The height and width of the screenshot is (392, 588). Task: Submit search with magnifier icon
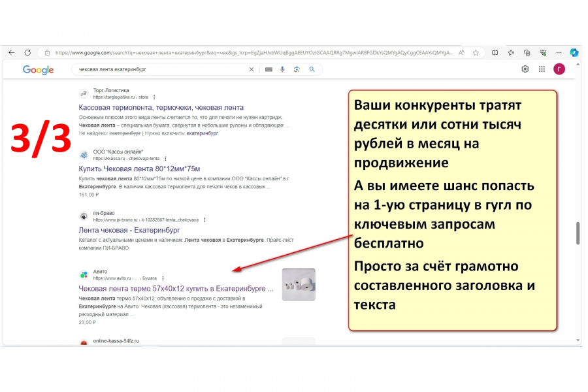click(312, 69)
